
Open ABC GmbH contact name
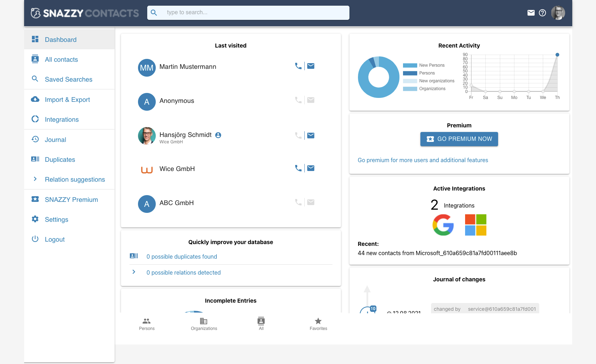pos(177,203)
